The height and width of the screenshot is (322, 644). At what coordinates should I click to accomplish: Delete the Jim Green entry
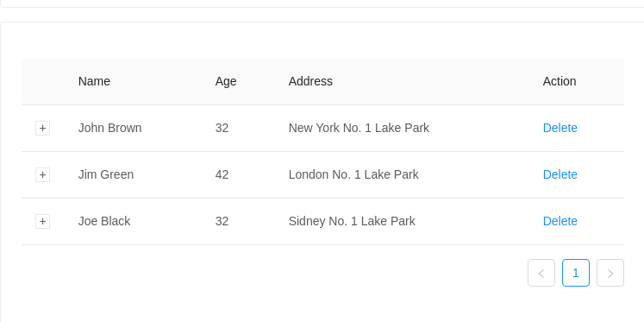pos(560,174)
